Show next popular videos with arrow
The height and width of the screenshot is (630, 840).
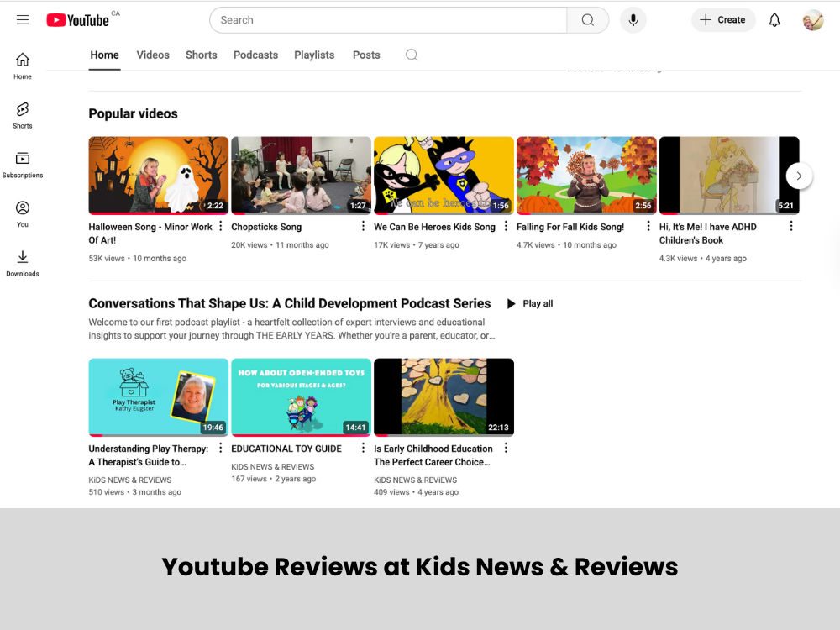click(x=799, y=176)
